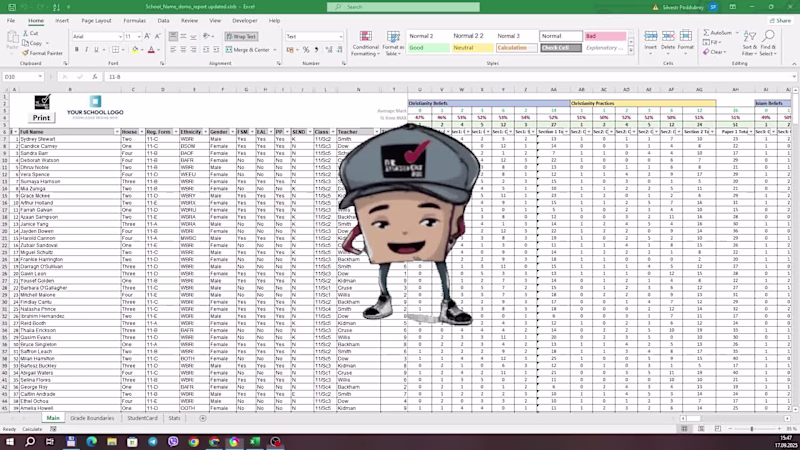Apply Comma Style
800x450 pixels.
point(316,49)
